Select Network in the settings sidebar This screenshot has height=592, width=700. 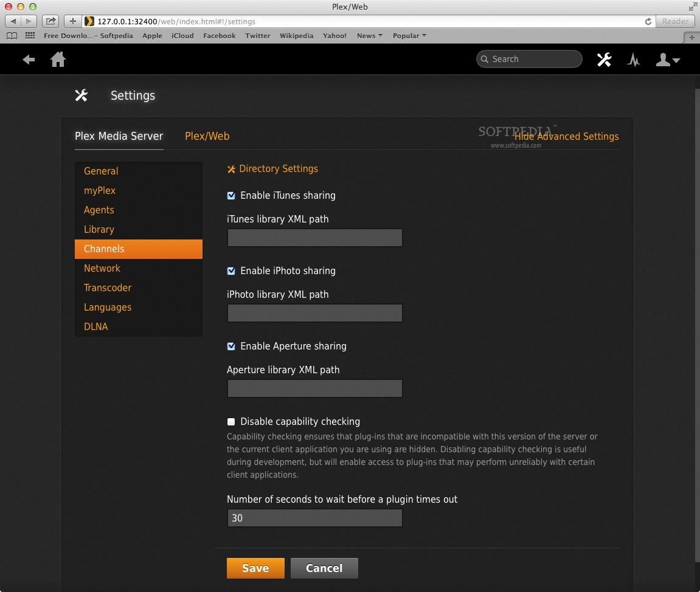click(x=139, y=268)
